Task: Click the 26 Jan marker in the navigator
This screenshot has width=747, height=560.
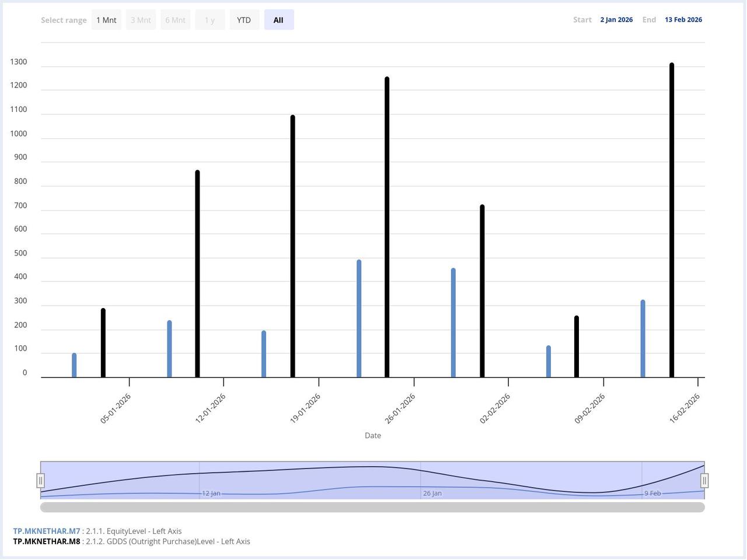Action: point(432,493)
